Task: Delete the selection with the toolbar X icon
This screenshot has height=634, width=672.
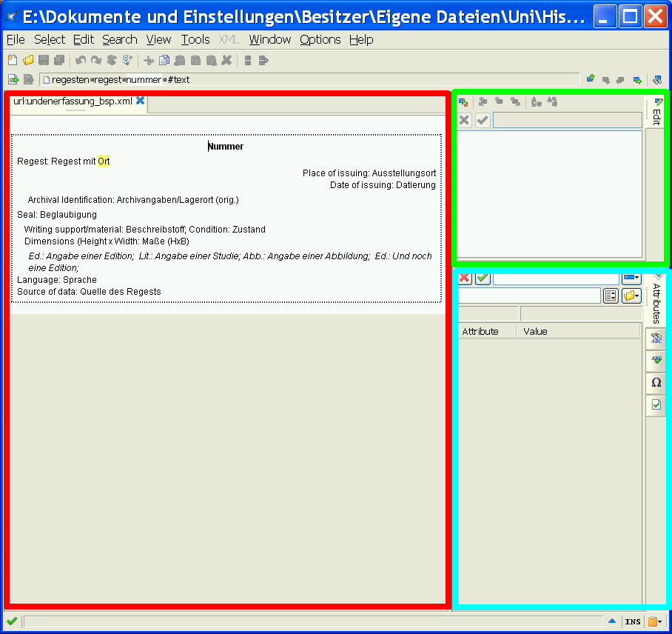Action: tap(226, 61)
